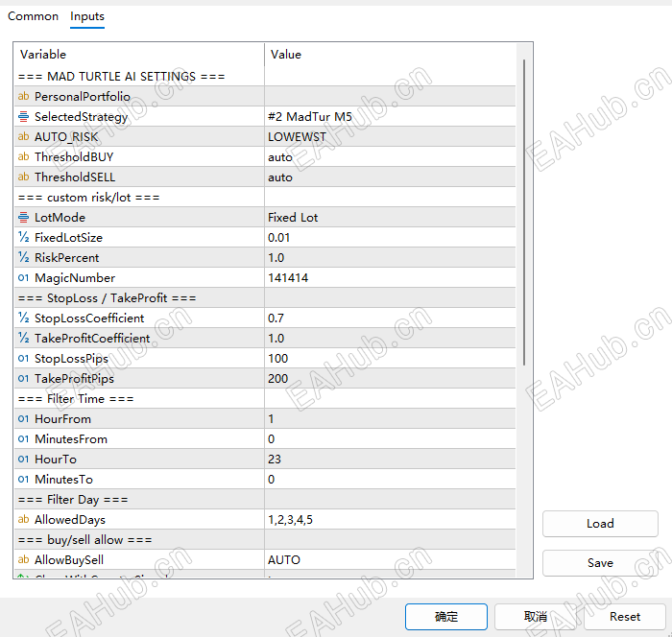
Task: Click the integer icon beside MinutesFrom
Action: click(x=24, y=438)
